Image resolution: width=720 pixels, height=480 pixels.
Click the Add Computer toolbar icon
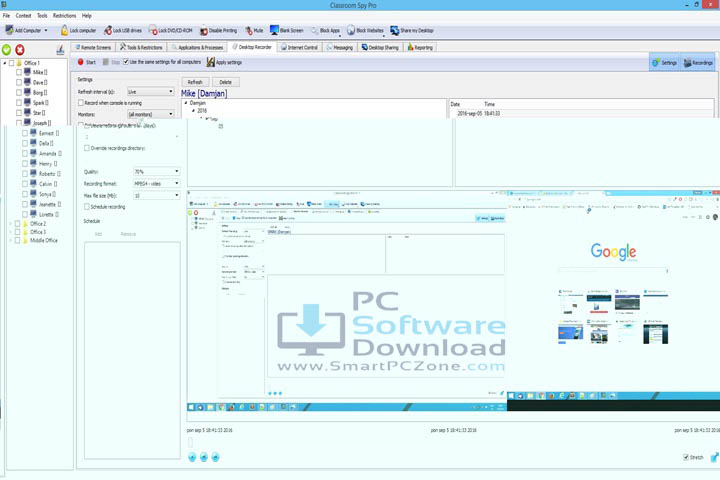9,30
